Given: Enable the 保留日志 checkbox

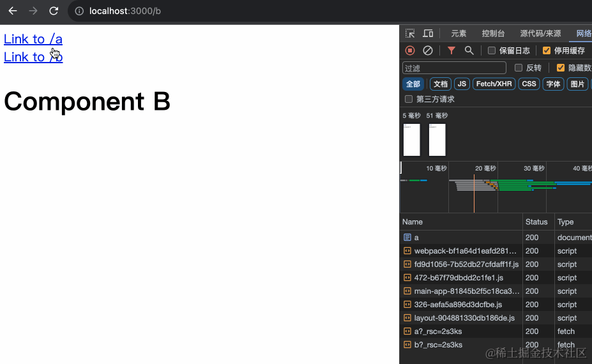Looking at the screenshot, I should point(492,50).
